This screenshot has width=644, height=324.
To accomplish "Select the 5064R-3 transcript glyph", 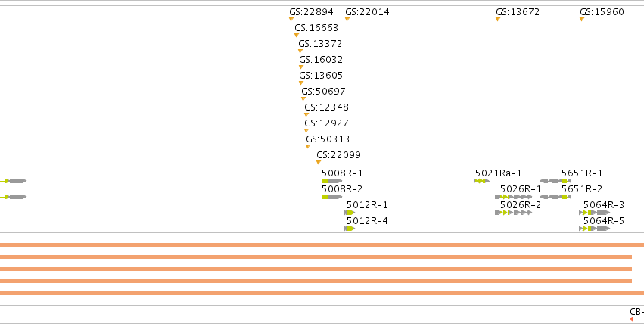I will click(x=595, y=213).
